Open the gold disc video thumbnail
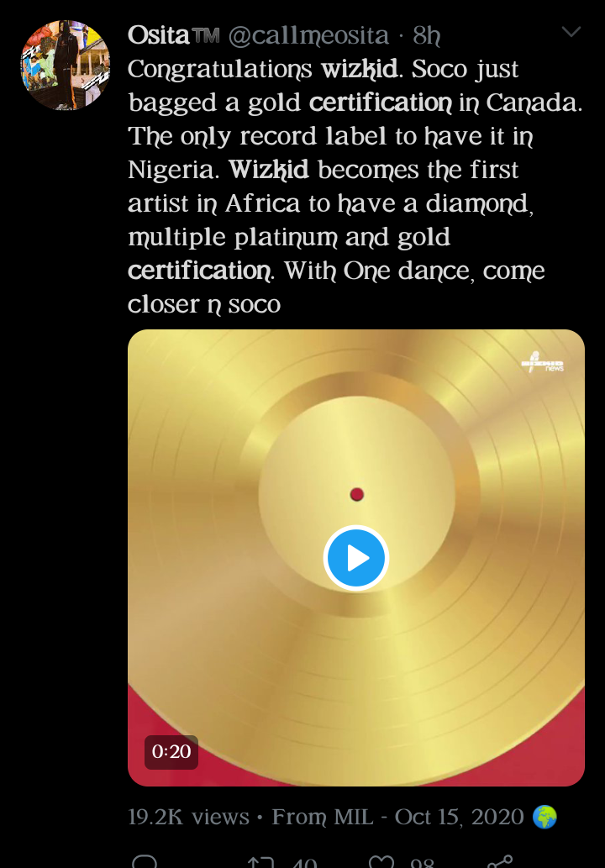Image resolution: width=605 pixels, height=868 pixels. (356, 557)
